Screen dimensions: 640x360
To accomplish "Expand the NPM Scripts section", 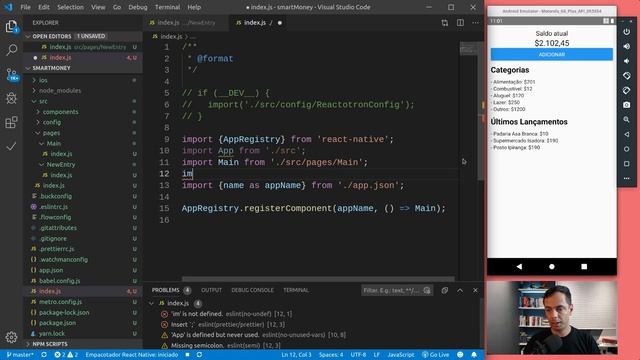I will point(83,344).
